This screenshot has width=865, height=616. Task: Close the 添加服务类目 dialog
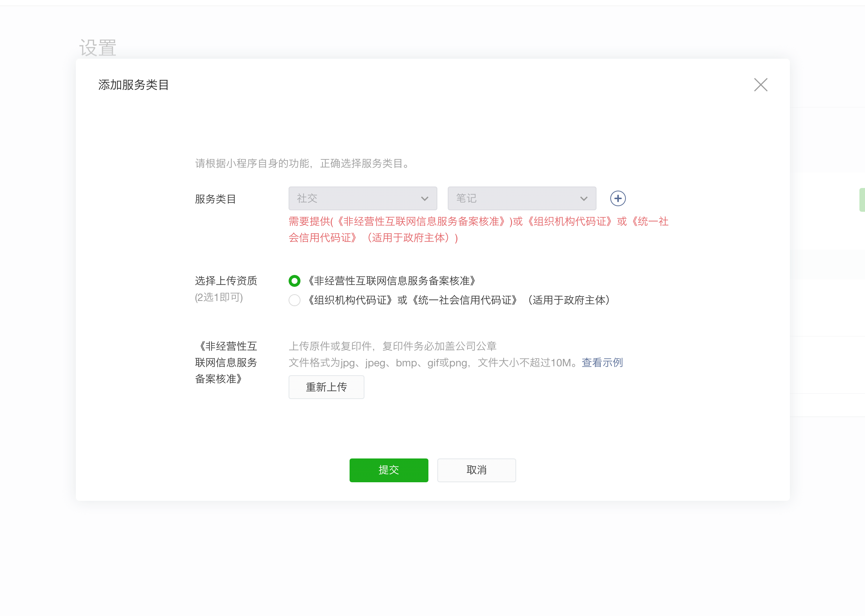click(x=760, y=85)
